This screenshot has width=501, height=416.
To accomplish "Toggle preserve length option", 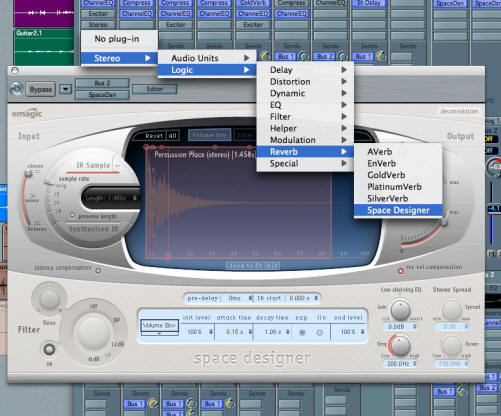I will 72,215.
